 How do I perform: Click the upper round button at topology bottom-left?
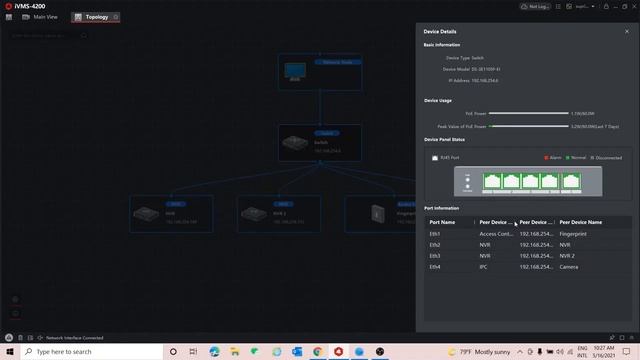pos(15,300)
